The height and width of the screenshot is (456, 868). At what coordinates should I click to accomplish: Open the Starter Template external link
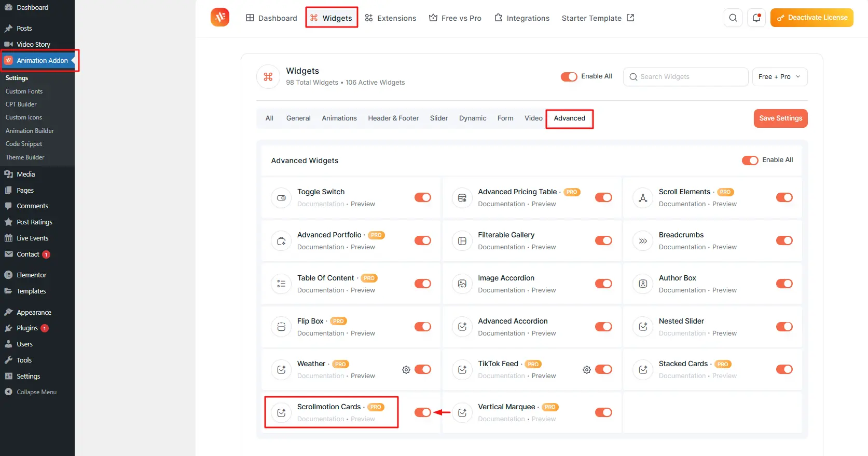pos(598,18)
